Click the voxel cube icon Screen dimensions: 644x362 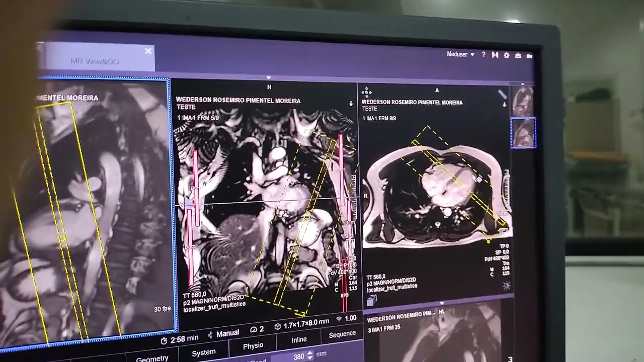[277, 327]
